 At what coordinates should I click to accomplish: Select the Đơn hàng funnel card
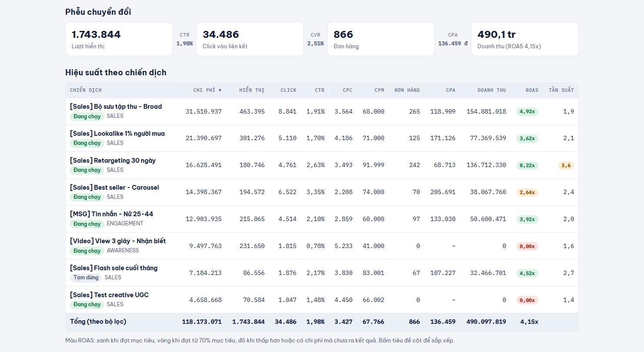[x=381, y=39]
